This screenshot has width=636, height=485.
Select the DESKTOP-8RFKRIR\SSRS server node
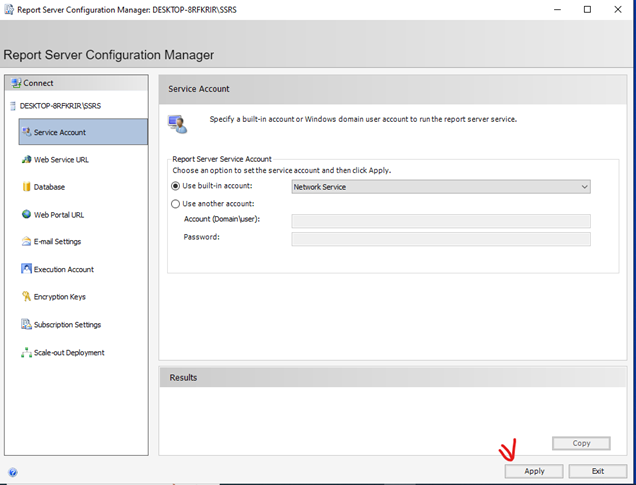[x=60, y=106]
